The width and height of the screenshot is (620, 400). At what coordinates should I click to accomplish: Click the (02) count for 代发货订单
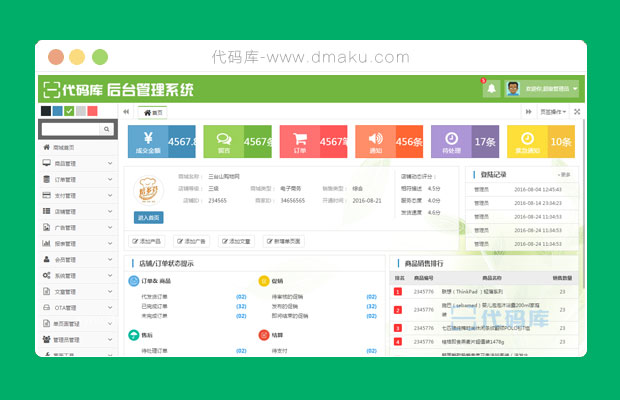click(x=241, y=296)
